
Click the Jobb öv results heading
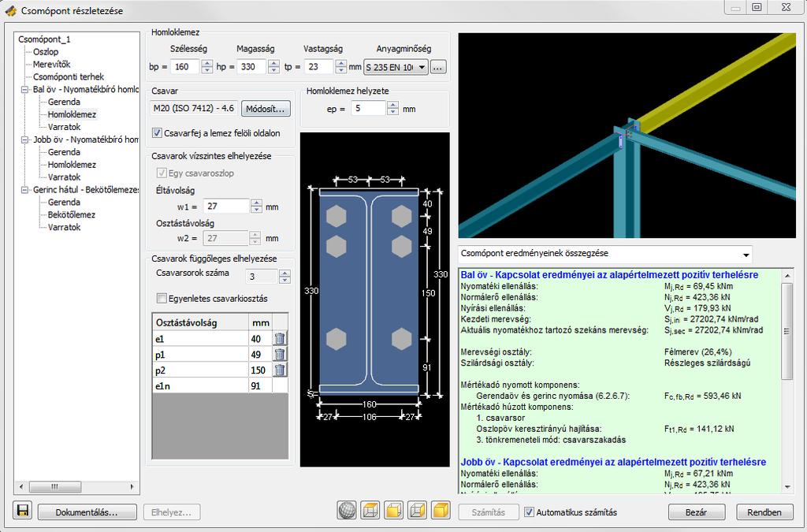[x=613, y=462]
